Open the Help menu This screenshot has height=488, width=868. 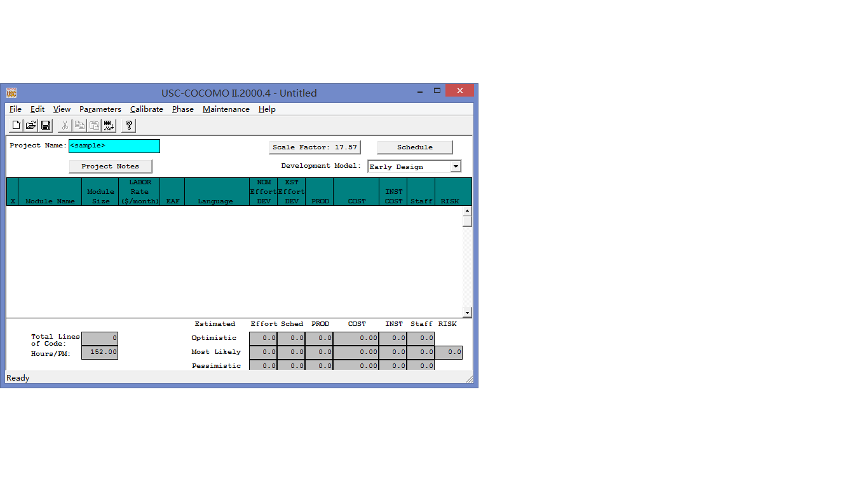click(x=267, y=109)
